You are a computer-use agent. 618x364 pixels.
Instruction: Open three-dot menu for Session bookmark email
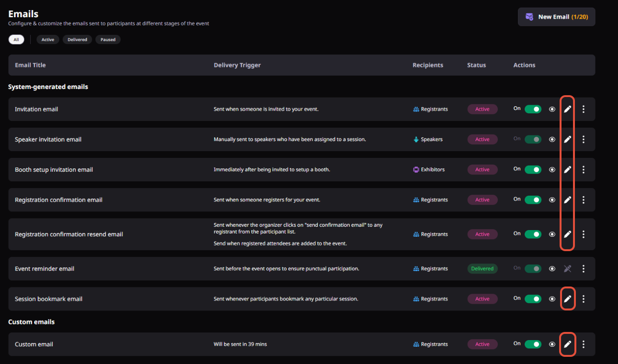pyautogui.click(x=583, y=298)
